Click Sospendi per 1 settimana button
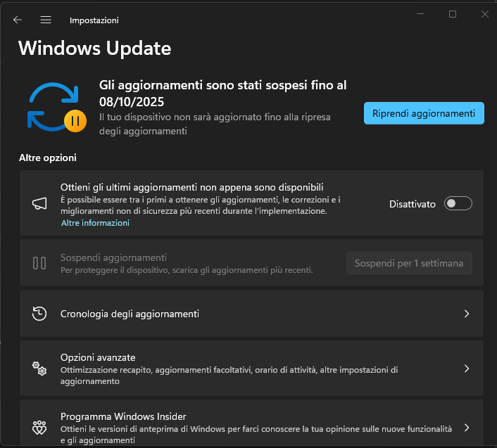The width and height of the screenshot is (497, 448). (x=409, y=263)
